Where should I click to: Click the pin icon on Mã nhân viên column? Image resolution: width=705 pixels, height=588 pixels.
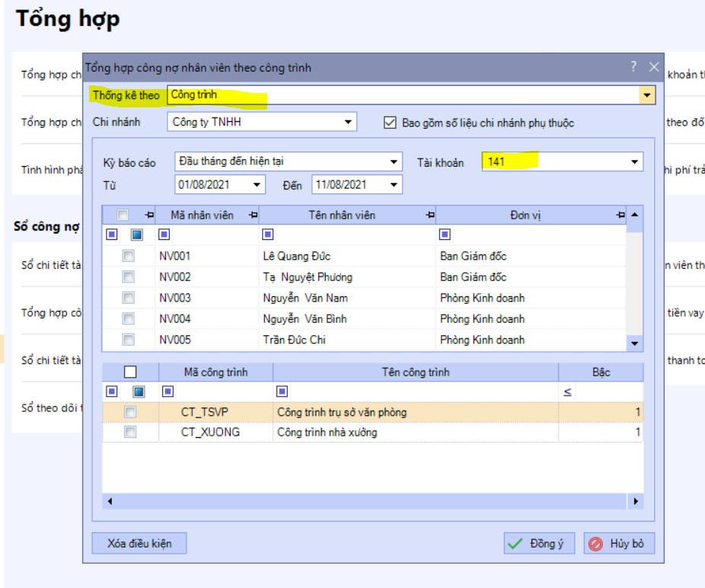[x=254, y=215]
